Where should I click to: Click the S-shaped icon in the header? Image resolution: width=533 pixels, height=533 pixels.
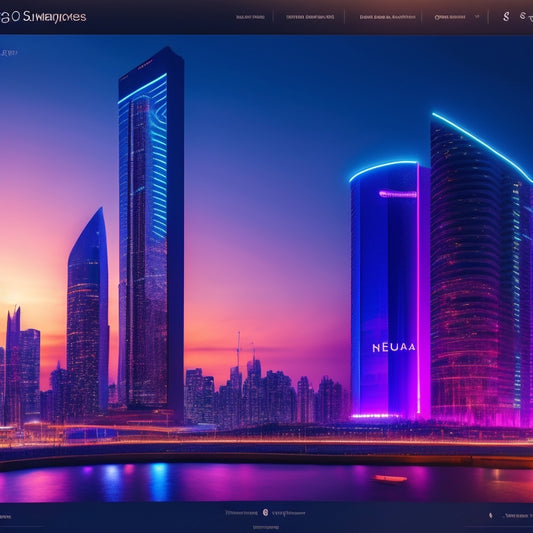[x=506, y=16]
